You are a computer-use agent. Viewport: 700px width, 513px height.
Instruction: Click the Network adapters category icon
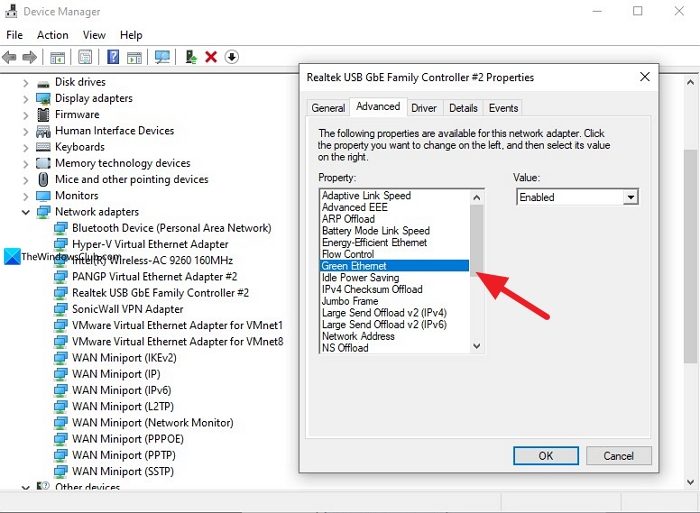[43, 212]
